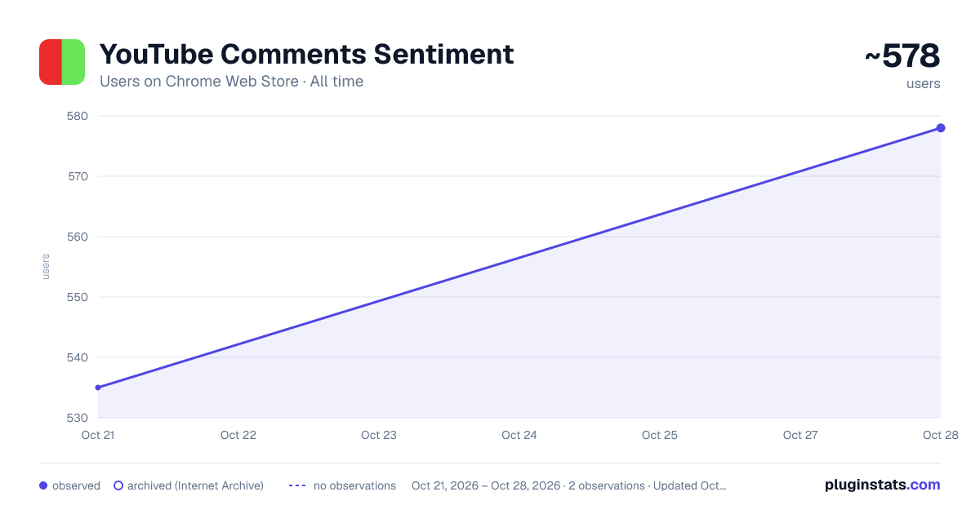Click the Oct 27 x-axis label

[800, 435]
